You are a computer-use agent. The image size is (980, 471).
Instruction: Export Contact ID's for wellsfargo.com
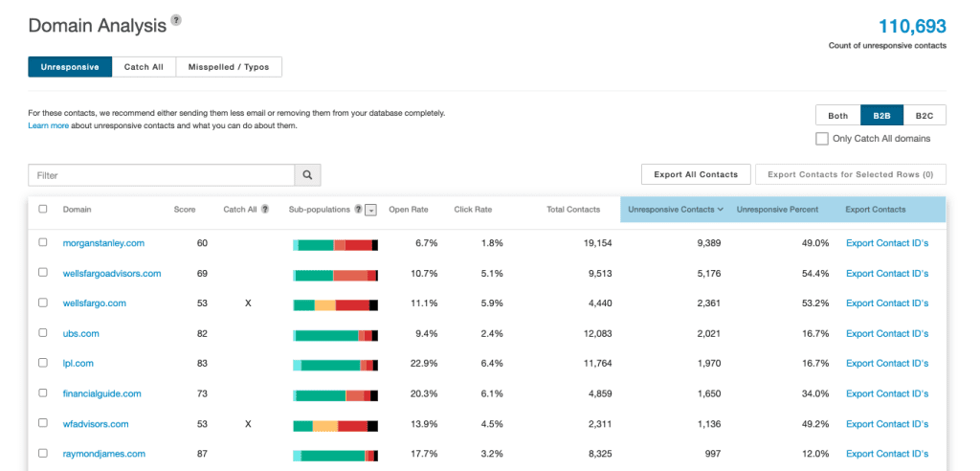pos(887,303)
